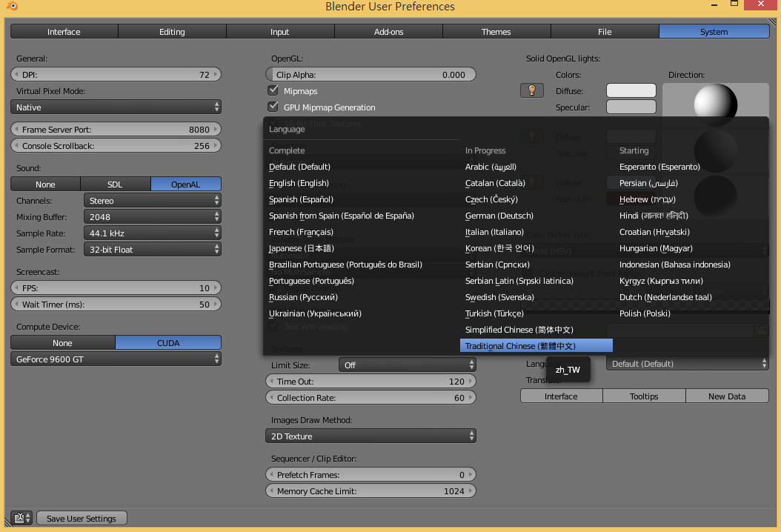Select Esperanto language option
Image resolution: width=781 pixels, height=532 pixels.
pos(691,167)
